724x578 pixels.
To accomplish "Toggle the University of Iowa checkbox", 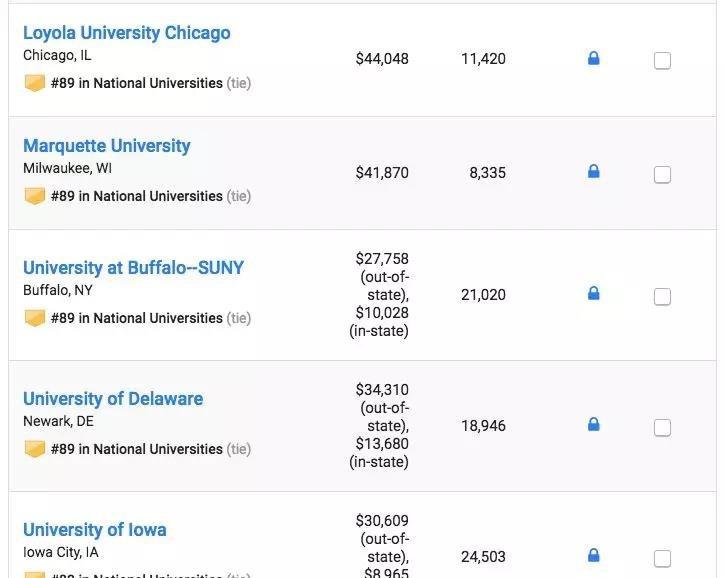I will [662, 558].
